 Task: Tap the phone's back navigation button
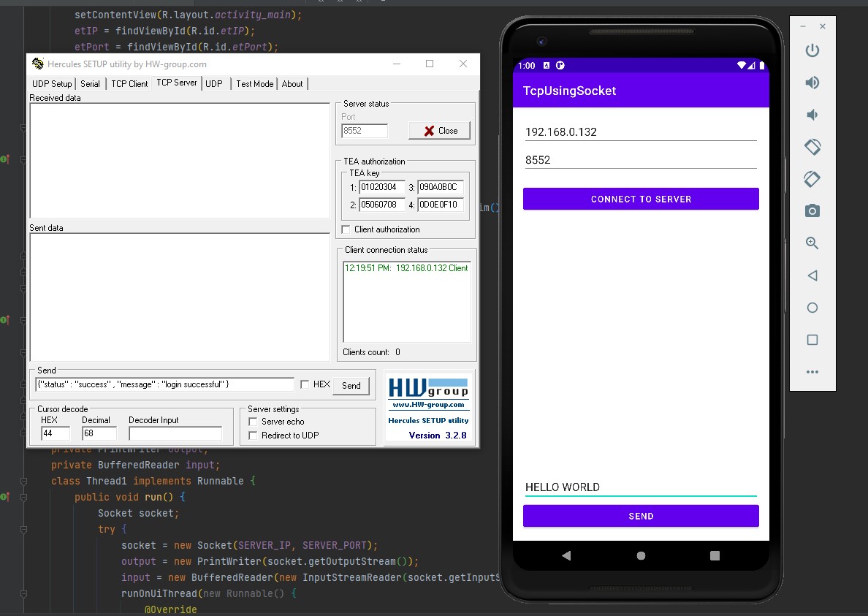pos(566,555)
